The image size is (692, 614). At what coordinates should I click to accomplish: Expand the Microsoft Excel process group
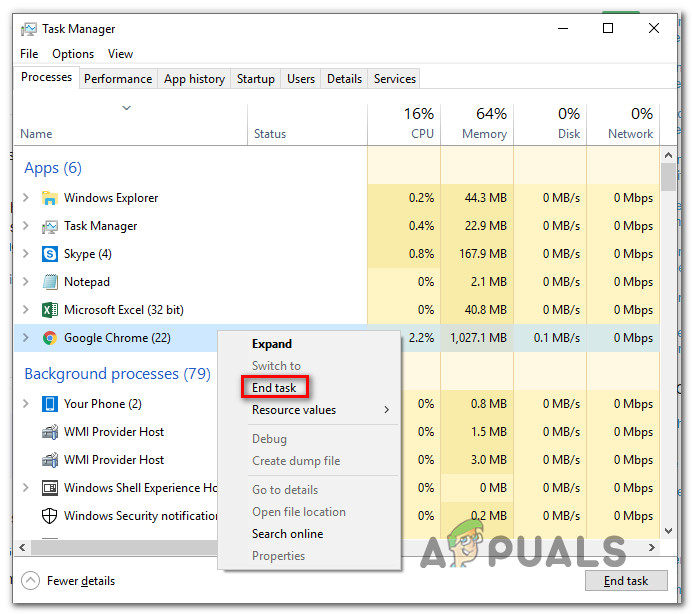point(26,309)
